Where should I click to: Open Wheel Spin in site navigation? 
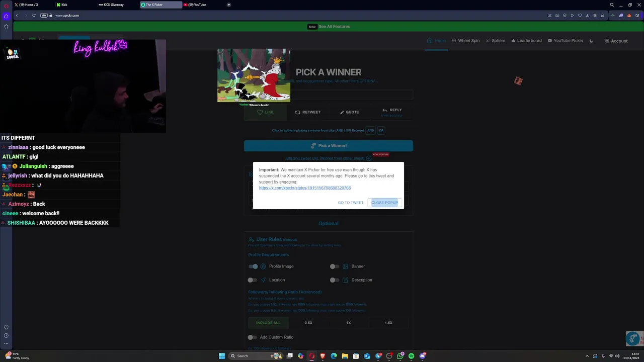pos(465,41)
